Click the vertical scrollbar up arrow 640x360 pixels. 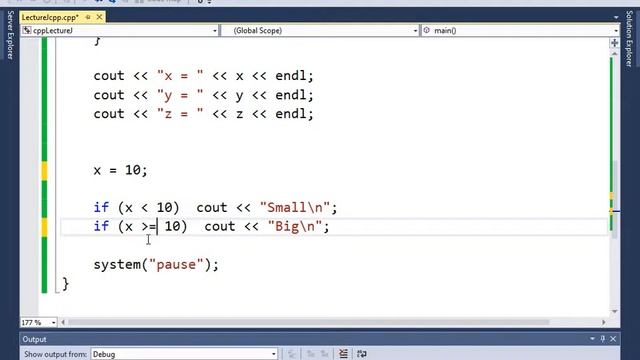[614, 53]
